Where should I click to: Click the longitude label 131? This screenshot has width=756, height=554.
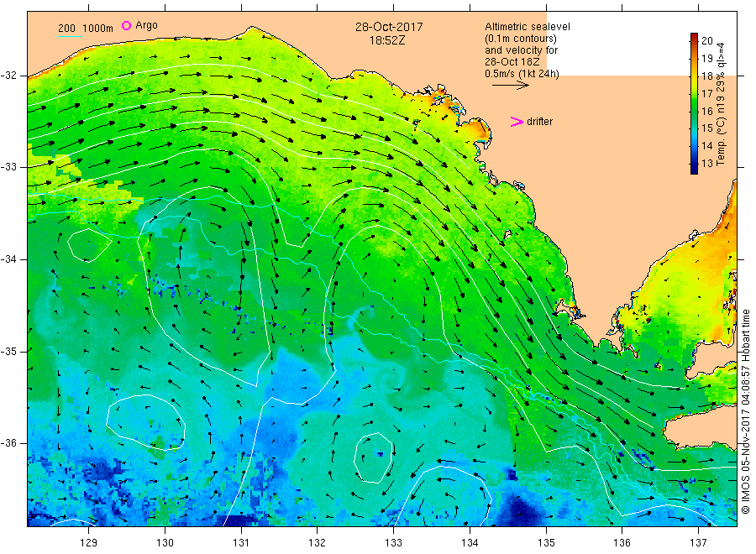click(x=241, y=543)
